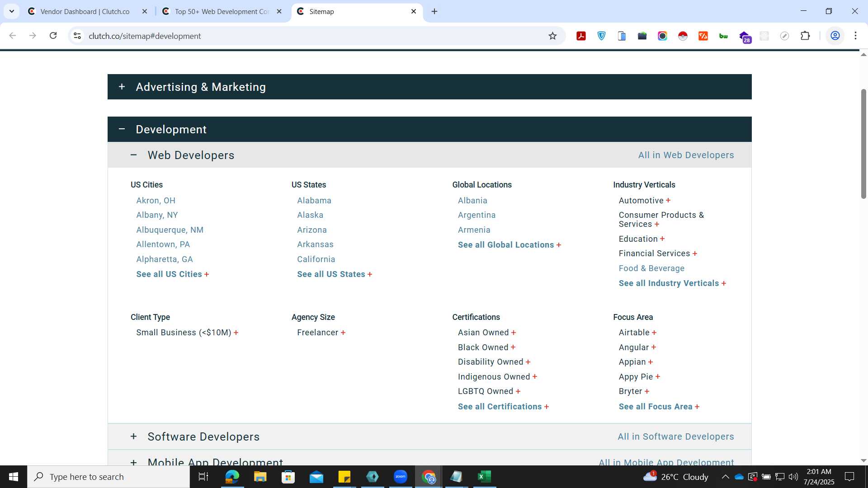Open Mail app from taskbar
The image size is (868, 488).
pos(316,477)
